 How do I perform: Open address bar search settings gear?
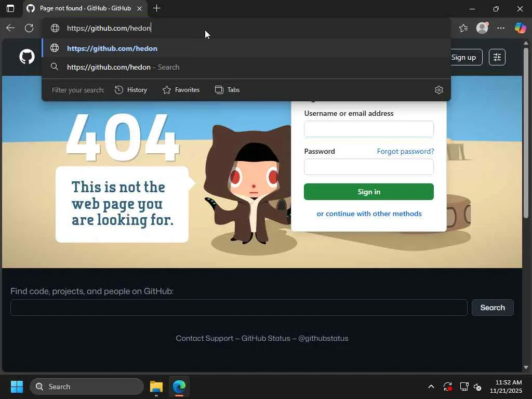tap(438, 90)
